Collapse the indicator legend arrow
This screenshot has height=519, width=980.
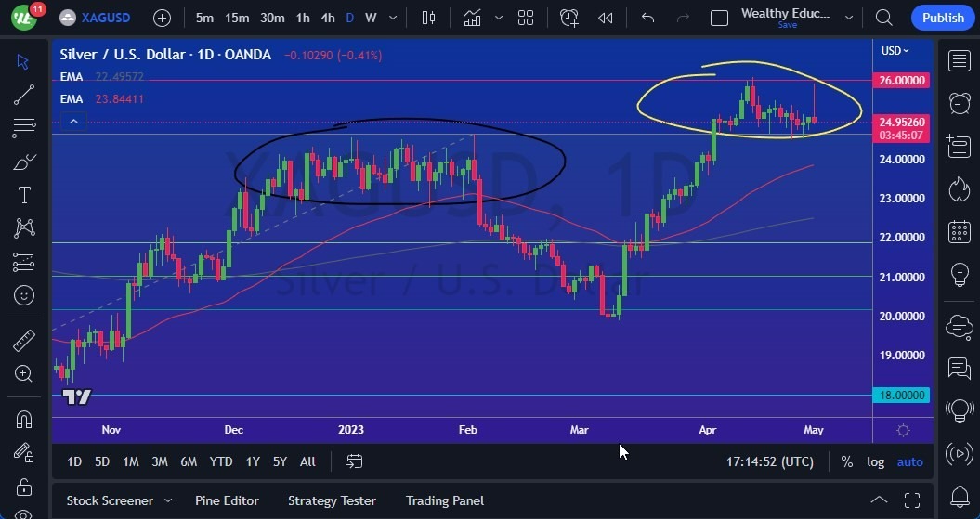pyautogui.click(x=73, y=122)
